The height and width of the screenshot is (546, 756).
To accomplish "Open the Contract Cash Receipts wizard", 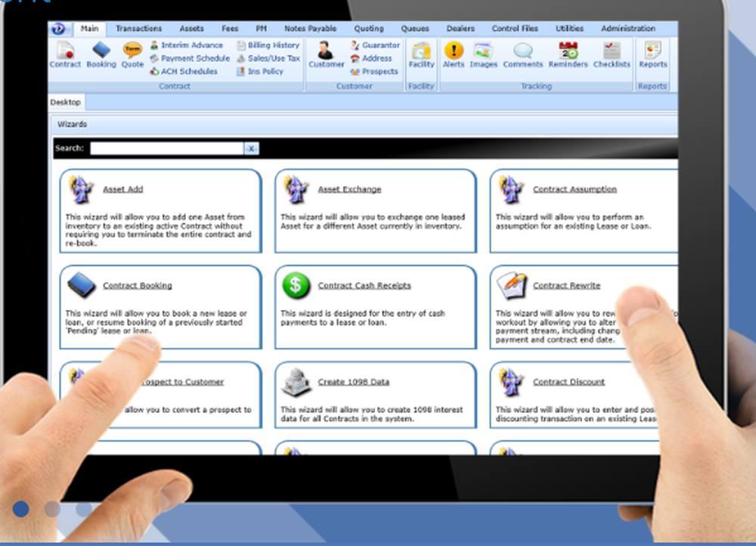I will click(x=365, y=285).
